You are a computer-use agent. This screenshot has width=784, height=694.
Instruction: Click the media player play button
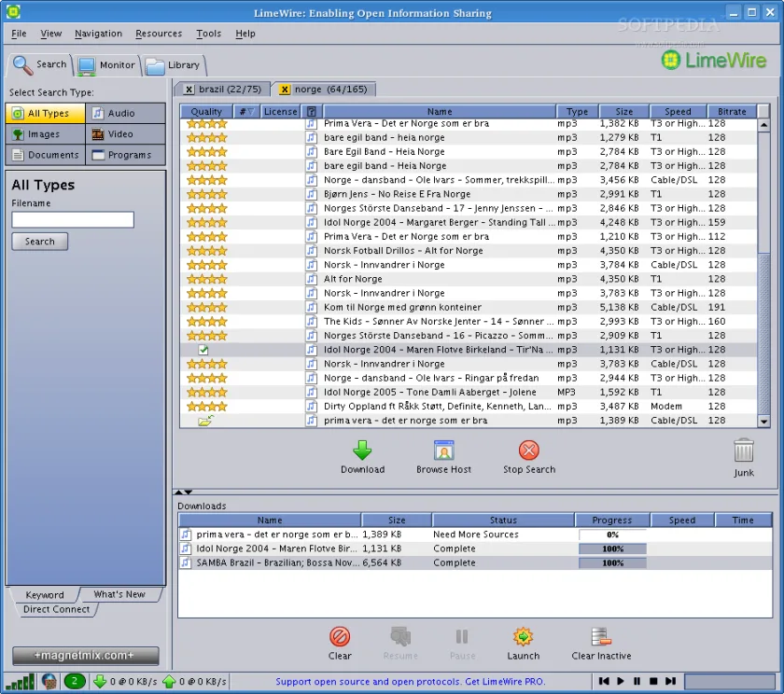tap(621, 681)
